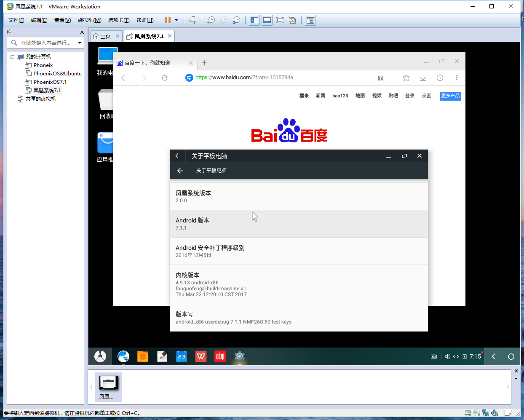Screen dimensions: 524x420
Task: Open the hao123 link
Action: coord(340,96)
